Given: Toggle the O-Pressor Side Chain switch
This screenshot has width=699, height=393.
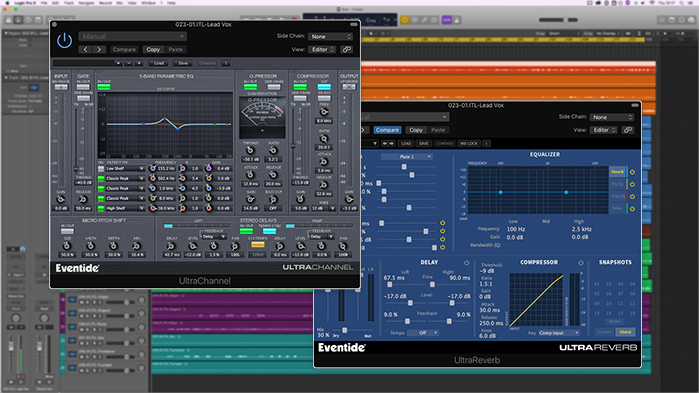Looking at the screenshot, I should click(x=274, y=86).
